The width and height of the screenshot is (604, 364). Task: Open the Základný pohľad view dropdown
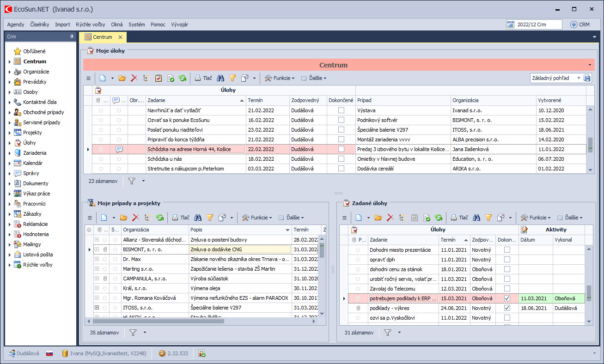point(579,79)
